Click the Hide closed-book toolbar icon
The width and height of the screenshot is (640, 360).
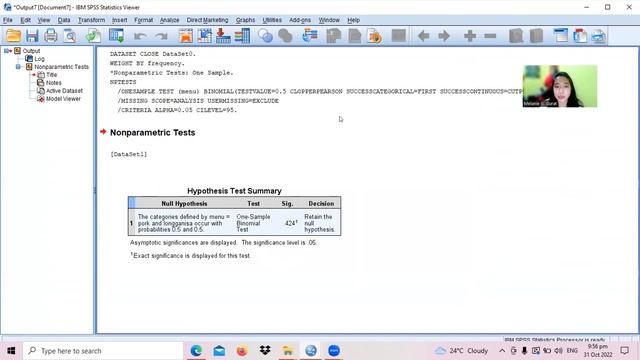click(536, 36)
